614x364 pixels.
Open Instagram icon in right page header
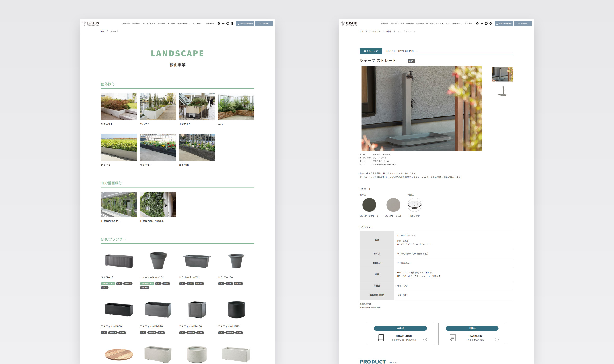click(486, 24)
